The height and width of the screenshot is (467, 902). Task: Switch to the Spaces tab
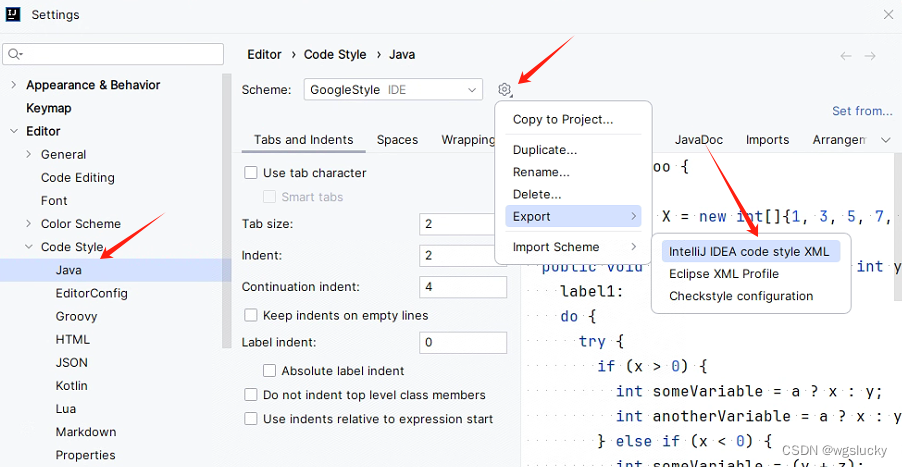coord(397,140)
